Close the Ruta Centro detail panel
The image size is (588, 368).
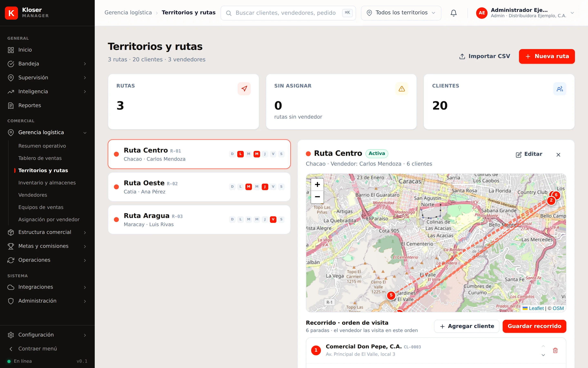coord(558,155)
